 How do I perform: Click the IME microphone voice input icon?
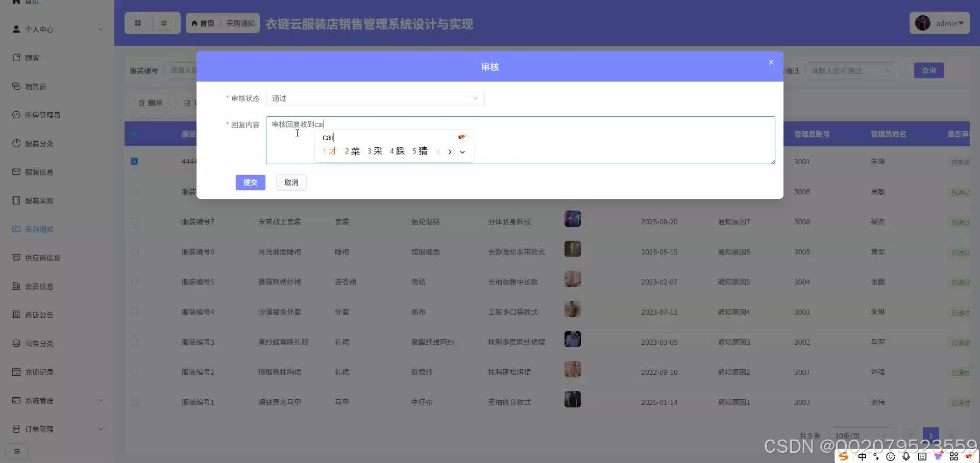tap(906, 457)
